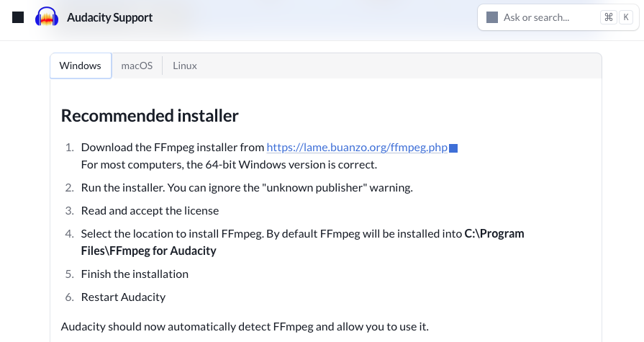Image resolution: width=644 pixels, height=342 pixels.
Task: Click the Recommended installer heading
Action: pyautogui.click(x=150, y=116)
